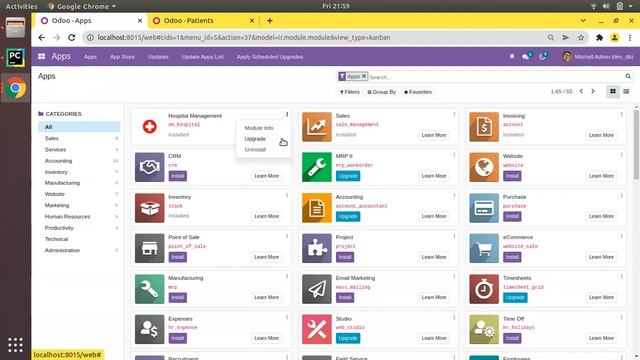Open the Filters dropdown

click(350, 92)
